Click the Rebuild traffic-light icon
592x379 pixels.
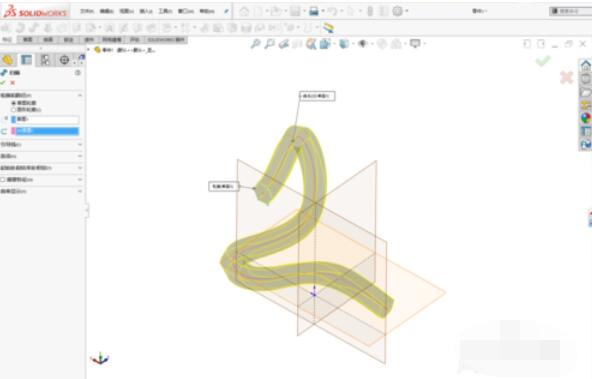pyautogui.click(x=370, y=11)
